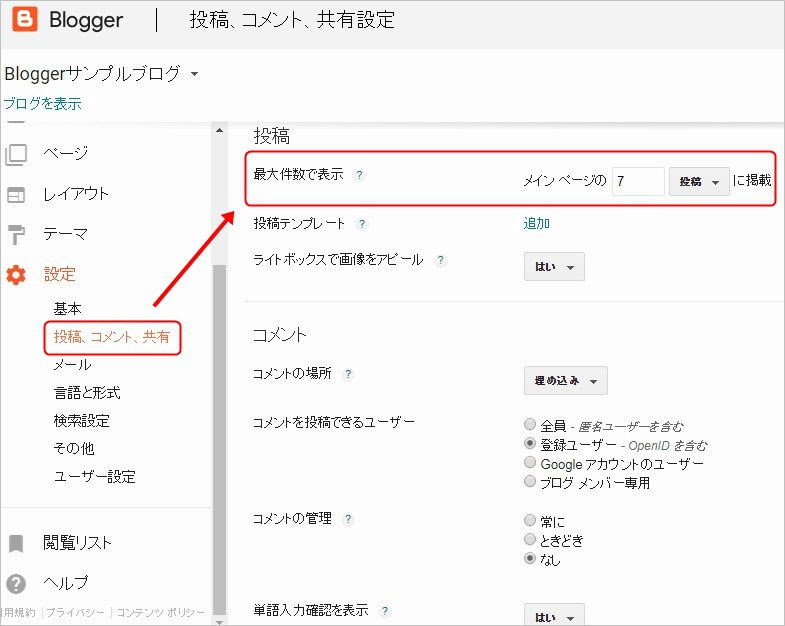Show help for コメントの場所

(x=348, y=374)
